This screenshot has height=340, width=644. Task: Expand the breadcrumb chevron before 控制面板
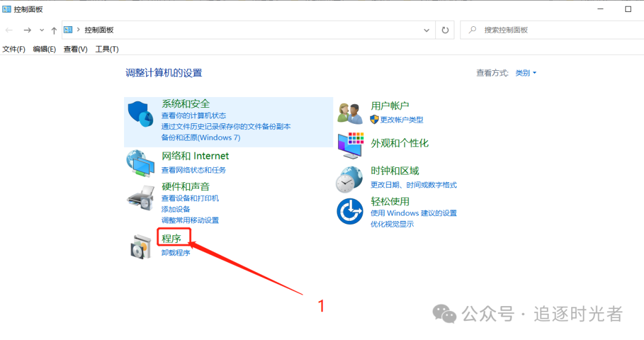(x=78, y=30)
